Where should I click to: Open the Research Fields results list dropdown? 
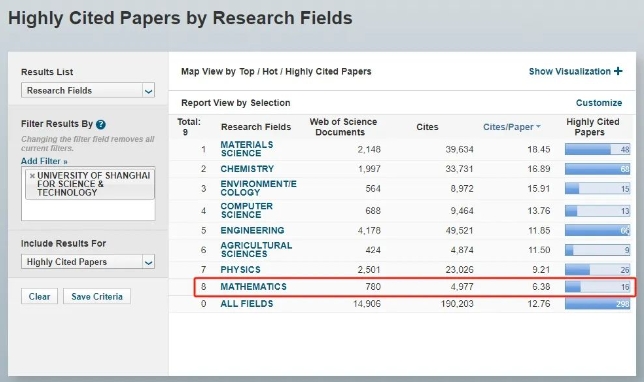tap(88, 90)
